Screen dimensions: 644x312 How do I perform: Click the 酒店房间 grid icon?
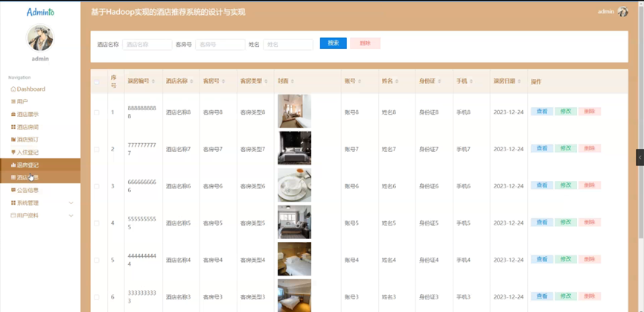13,127
